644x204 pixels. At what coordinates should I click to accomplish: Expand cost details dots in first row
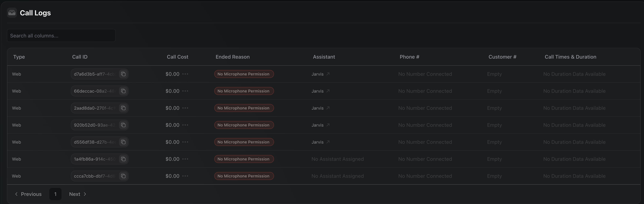pos(185,74)
